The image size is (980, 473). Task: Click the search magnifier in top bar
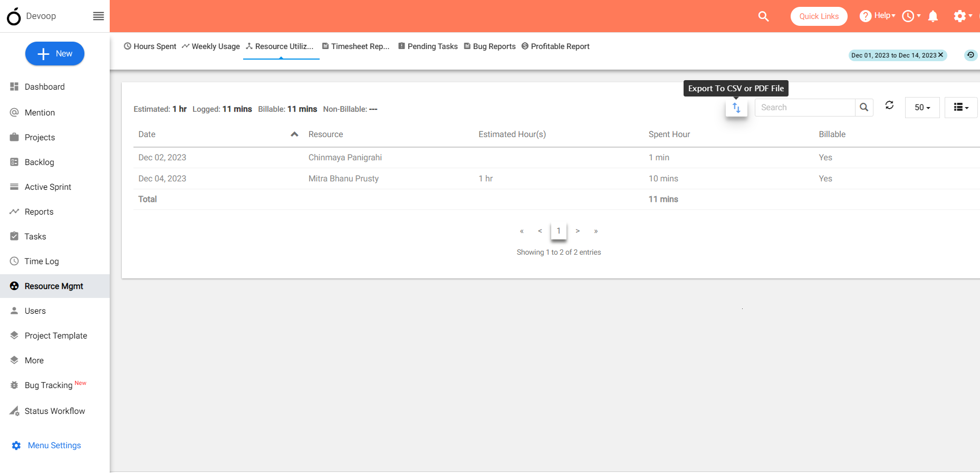coord(763,16)
